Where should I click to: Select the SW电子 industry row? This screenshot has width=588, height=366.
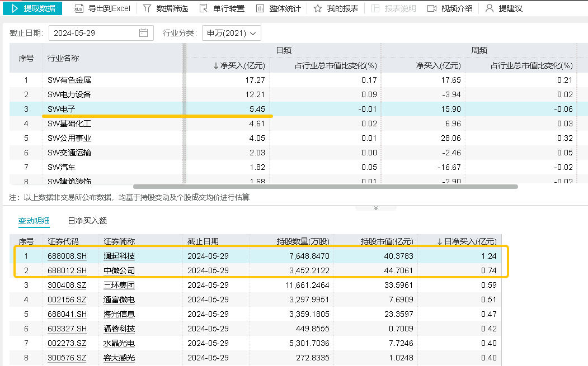pyautogui.click(x=299, y=109)
